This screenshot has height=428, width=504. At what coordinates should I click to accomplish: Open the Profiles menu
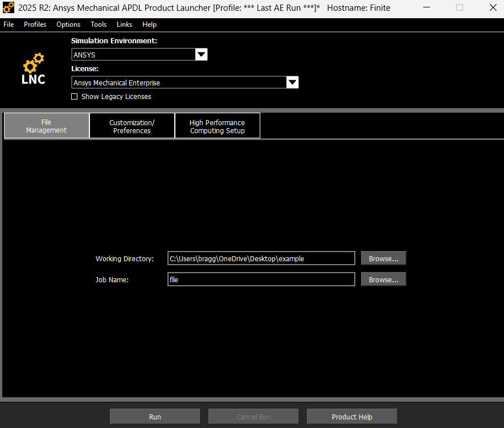click(34, 24)
